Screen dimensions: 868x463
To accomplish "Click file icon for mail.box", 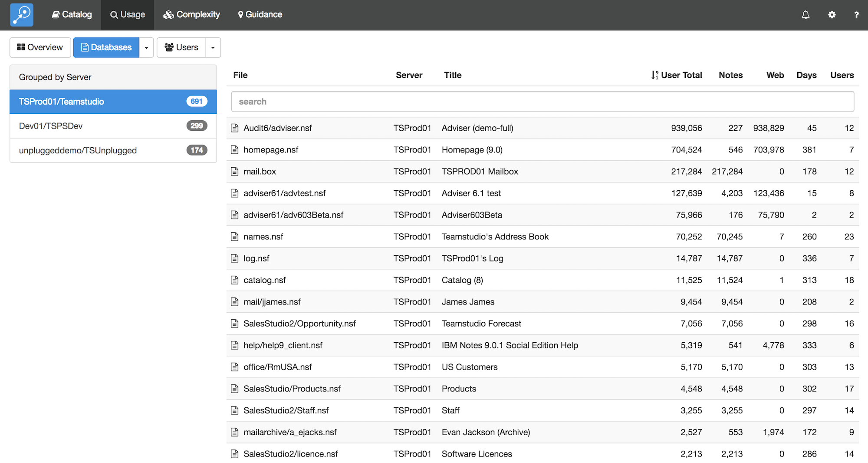I will (235, 172).
